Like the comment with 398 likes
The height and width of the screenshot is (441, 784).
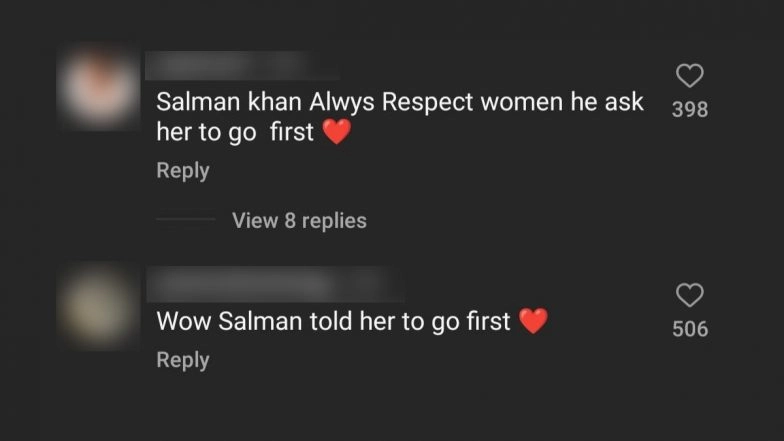pyautogui.click(x=690, y=76)
